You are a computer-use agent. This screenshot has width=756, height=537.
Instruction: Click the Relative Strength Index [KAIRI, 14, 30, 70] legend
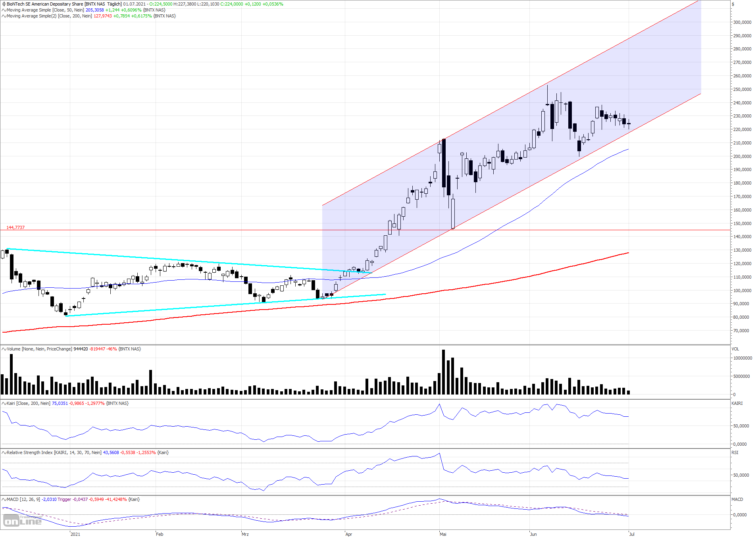tap(54, 452)
